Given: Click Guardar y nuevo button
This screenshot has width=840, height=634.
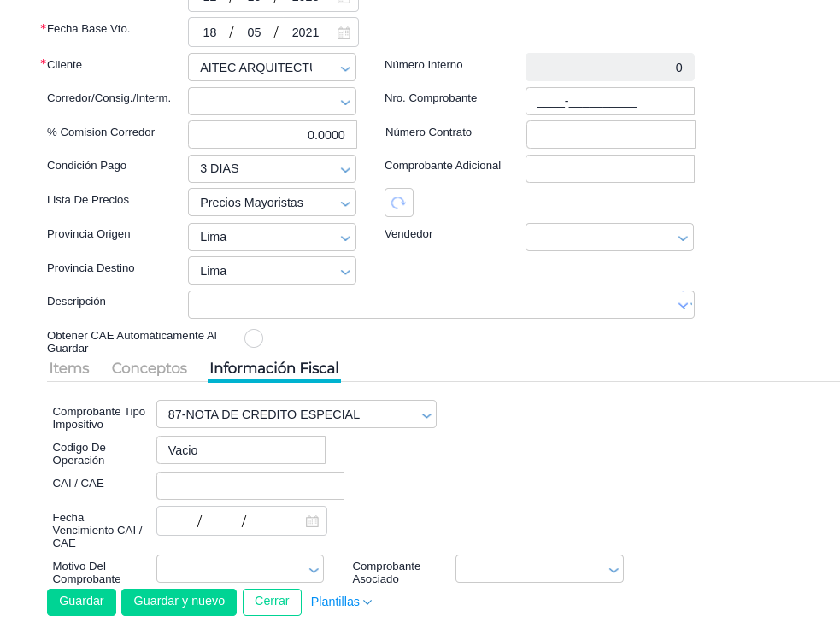Looking at the screenshot, I should pos(179,602).
